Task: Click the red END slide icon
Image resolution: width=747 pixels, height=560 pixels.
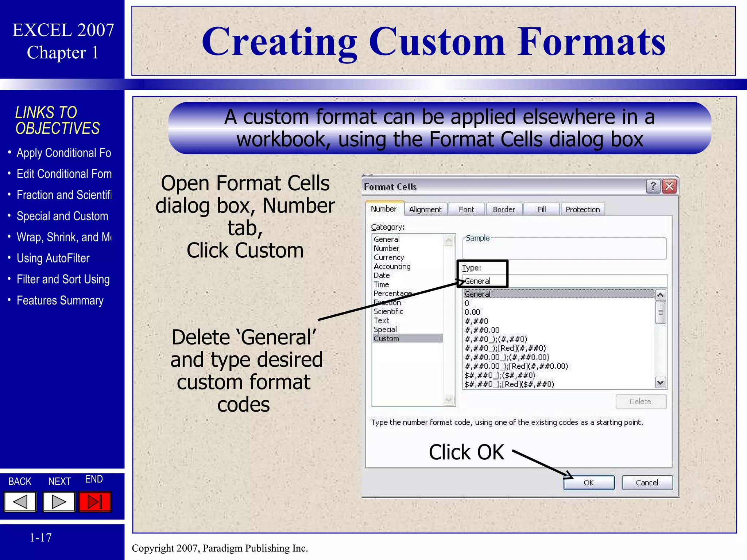Action: [x=95, y=502]
